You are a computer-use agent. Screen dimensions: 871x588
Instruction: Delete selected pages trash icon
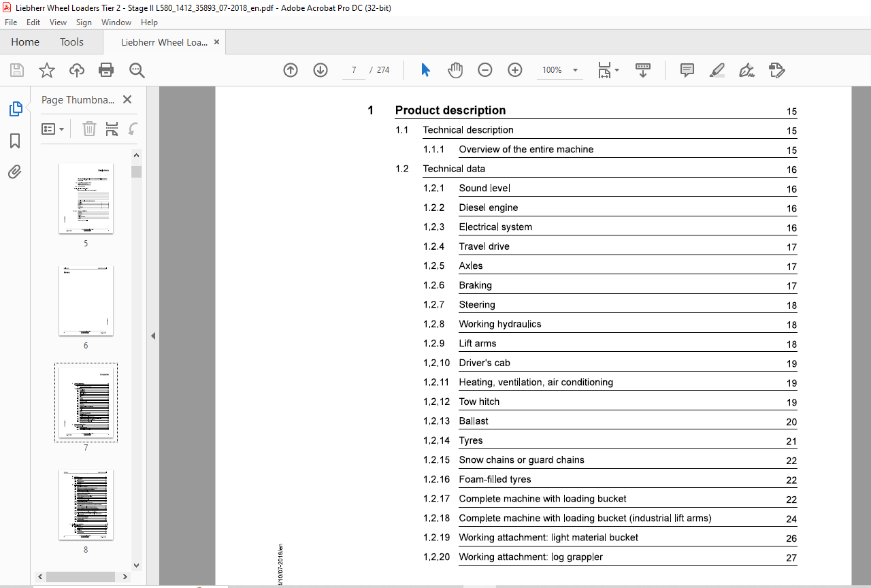click(89, 129)
